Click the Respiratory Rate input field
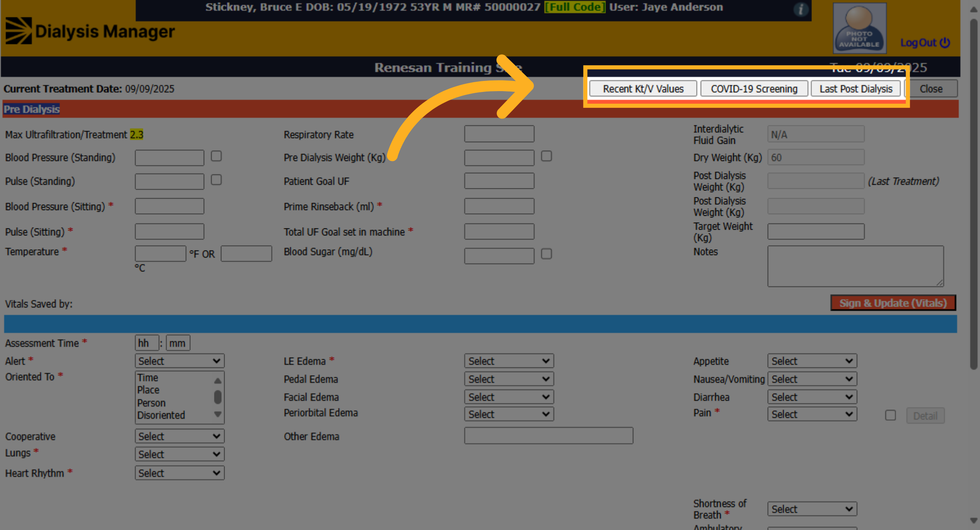 499,134
